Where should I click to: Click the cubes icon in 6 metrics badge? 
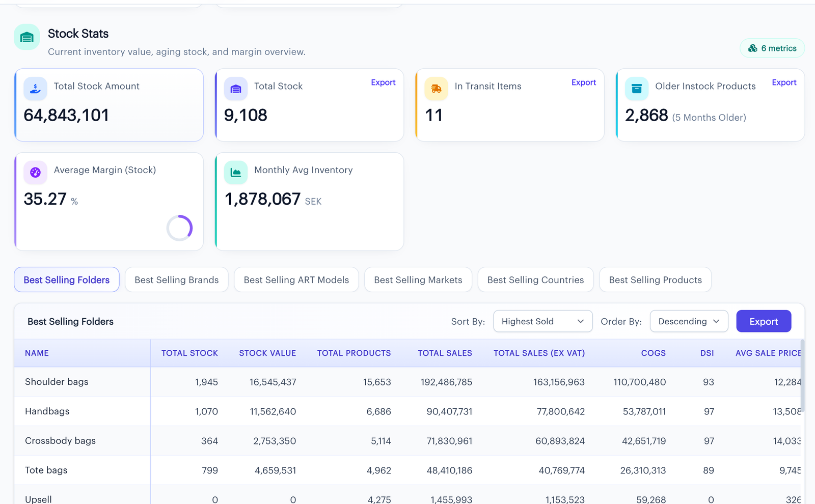pyautogui.click(x=753, y=48)
